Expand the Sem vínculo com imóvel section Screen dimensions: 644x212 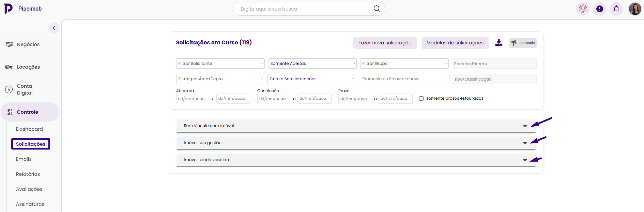point(525,126)
